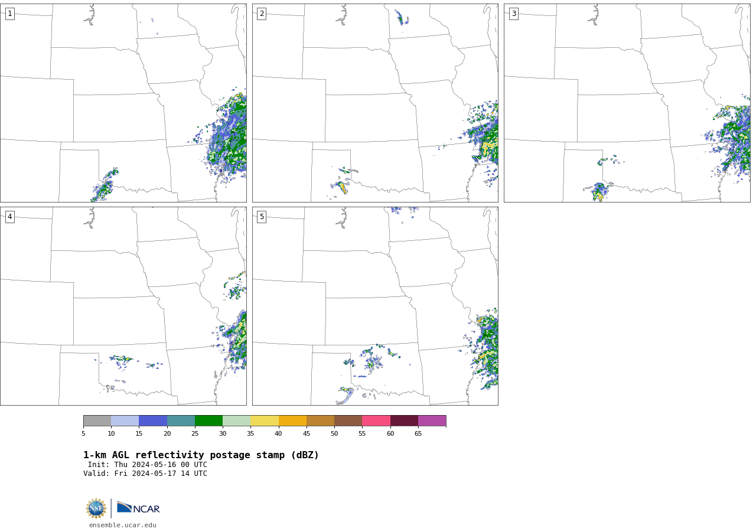Click the '1-km AGL reflectivity postage stamp (dBZ)' title

(201, 455)
